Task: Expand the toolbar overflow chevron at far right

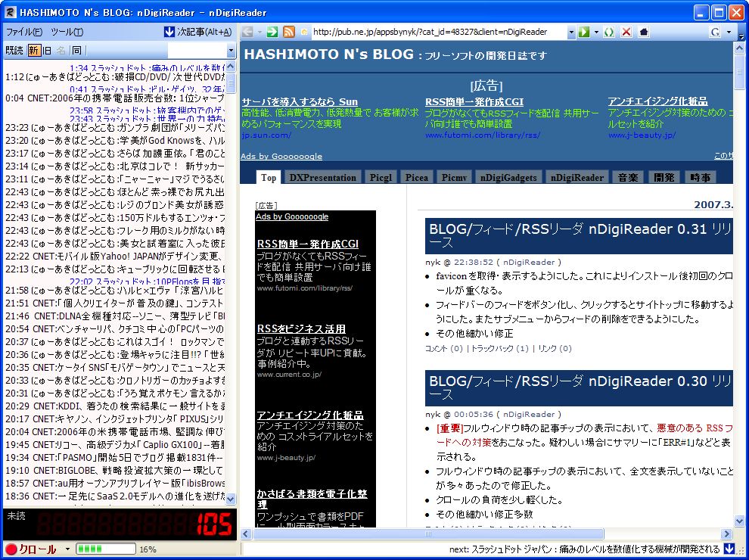Action: (741, 37)
